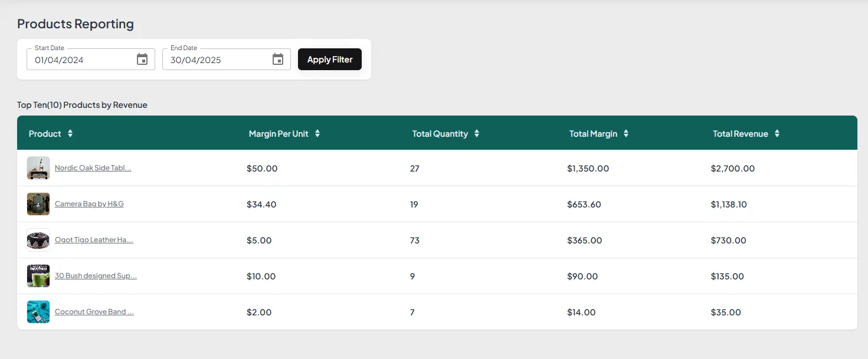Toggle sort direction on Product column
868x359 pixels.
point(70,133)
